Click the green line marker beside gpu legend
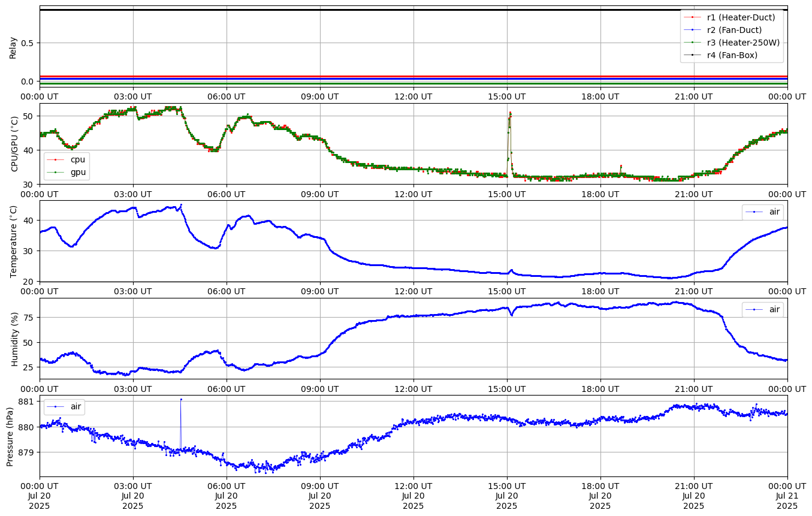812x516 pixels. tap(56, 173)
